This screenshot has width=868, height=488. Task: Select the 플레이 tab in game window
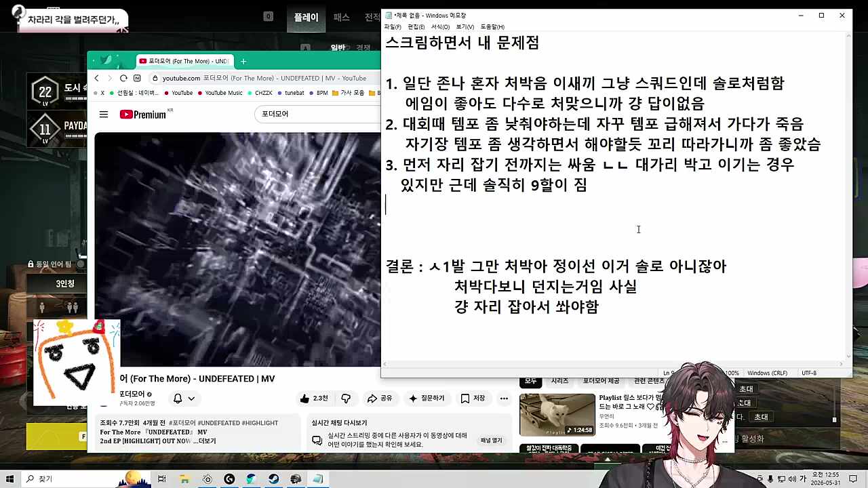point(306,18)
